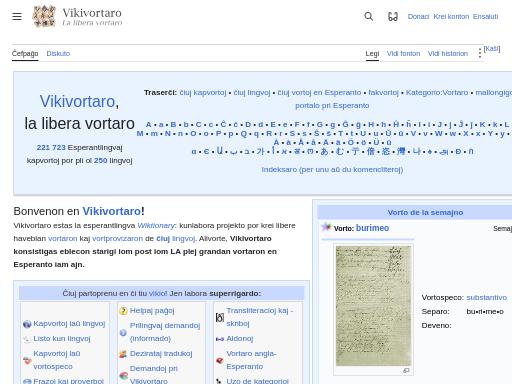Image resolution: width=512 pixels, height=384 pixels.
Task: Open the vikio! link in participation header
Action: coord(158,294)
